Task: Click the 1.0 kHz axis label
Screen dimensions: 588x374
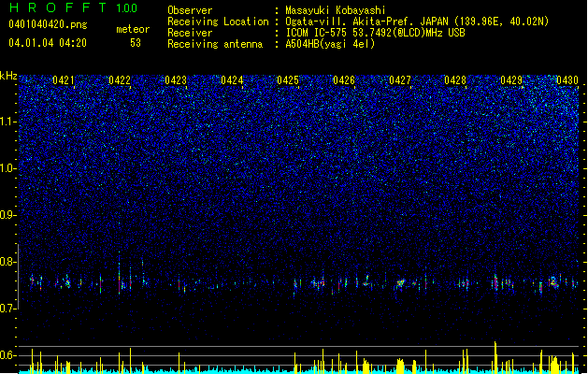Action: [x=8, y=168]
